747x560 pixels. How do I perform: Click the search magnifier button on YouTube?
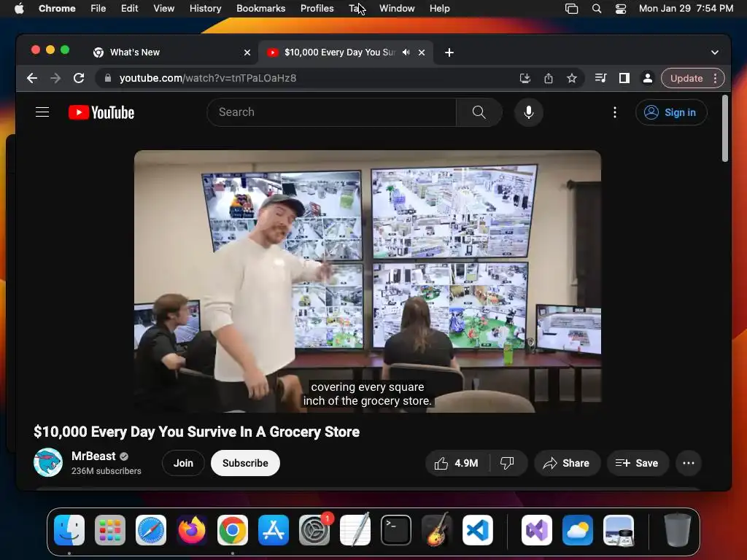[x=479, y=112]
